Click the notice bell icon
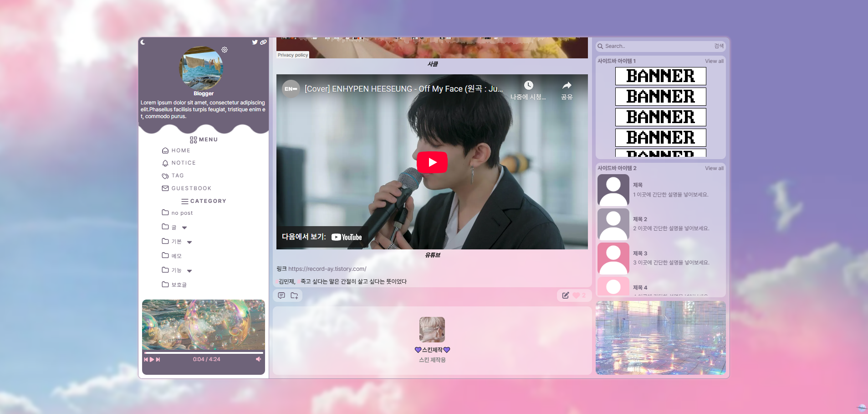The image size is (868, 414). point(165,163)
